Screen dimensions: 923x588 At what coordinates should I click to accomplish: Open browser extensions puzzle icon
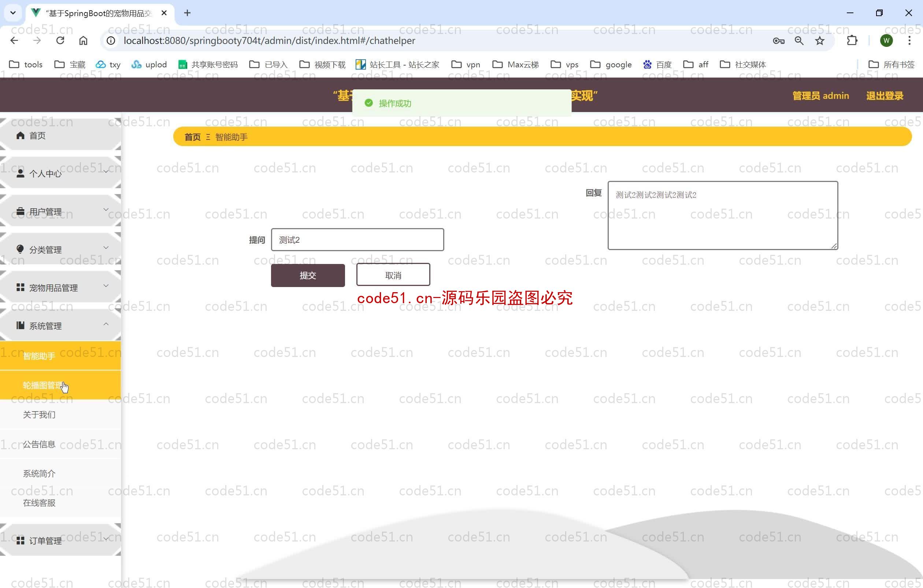click(x=852, y=41)
